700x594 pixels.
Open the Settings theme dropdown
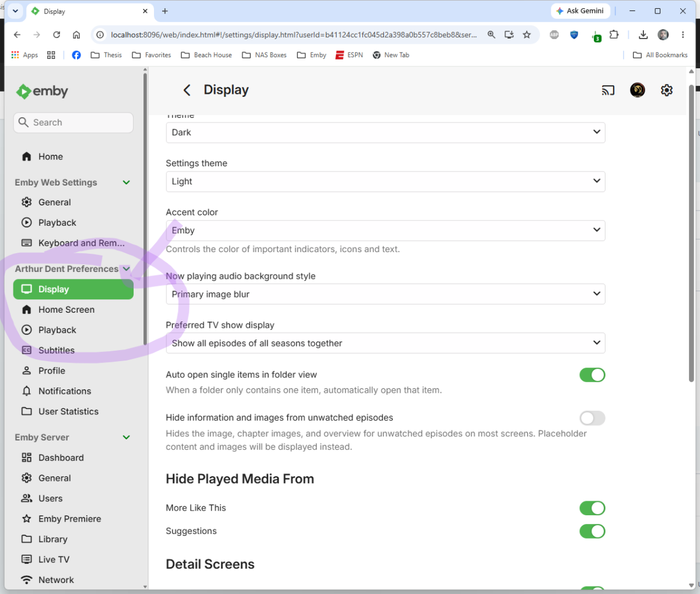point(386,181)
